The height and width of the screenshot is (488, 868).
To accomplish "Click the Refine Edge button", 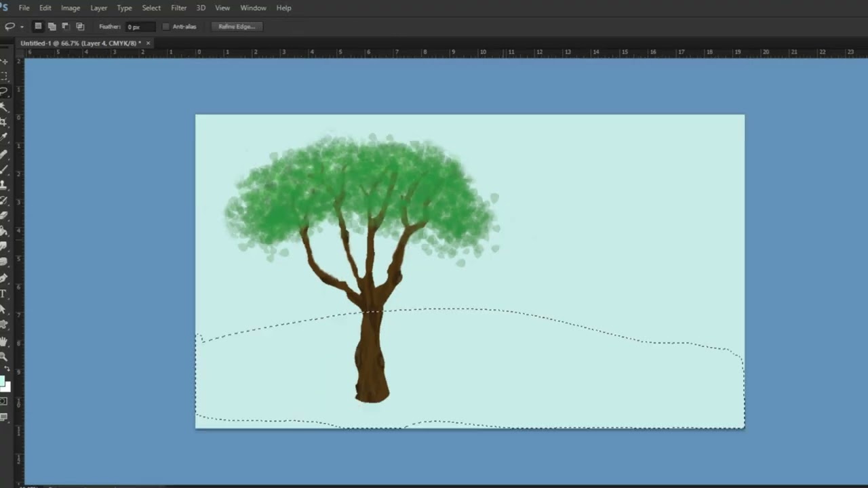I will coord(237,26).
